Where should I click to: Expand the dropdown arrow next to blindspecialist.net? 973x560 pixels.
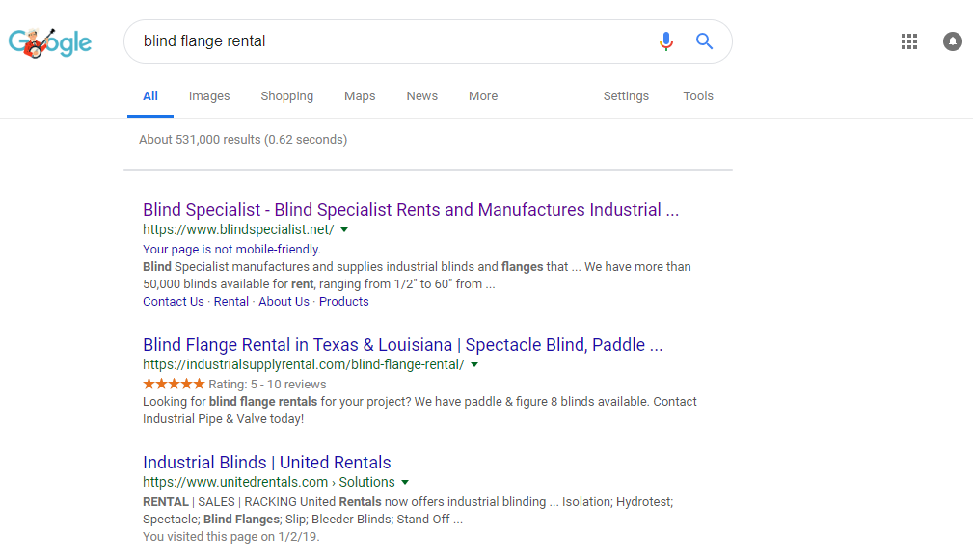tap(344, 229)
